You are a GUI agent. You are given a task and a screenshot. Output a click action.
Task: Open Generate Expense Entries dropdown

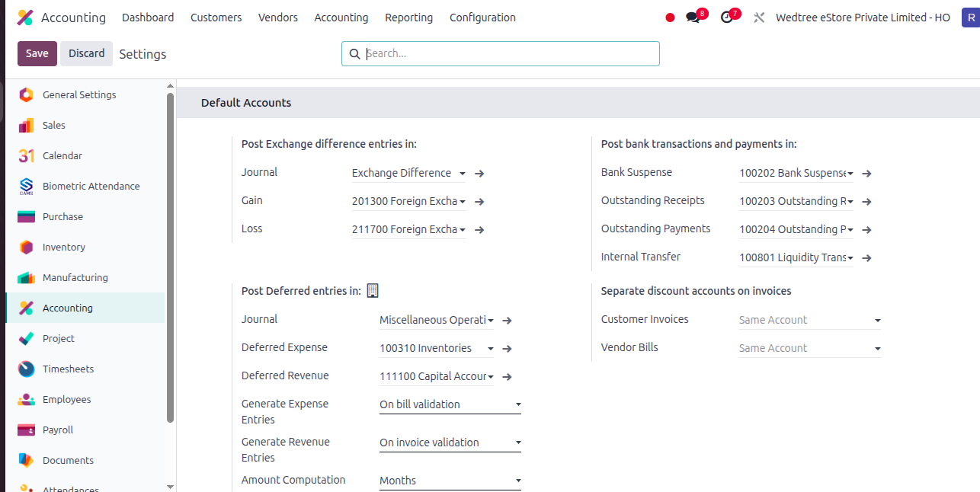(x=450, y=404)
